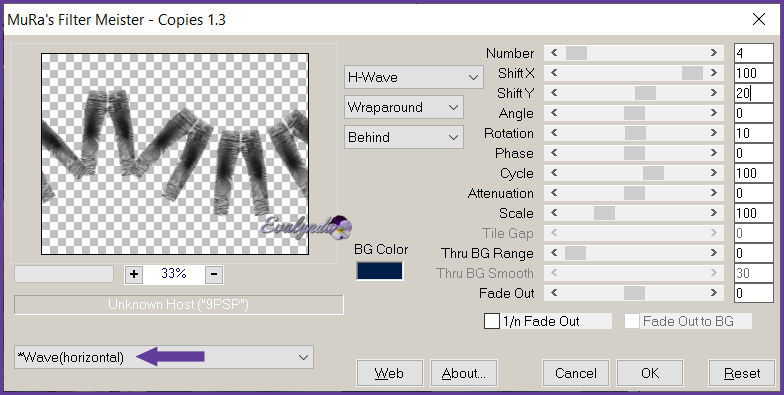Zoom in preview with plus button
784x395 pixels.
(134, 274)
